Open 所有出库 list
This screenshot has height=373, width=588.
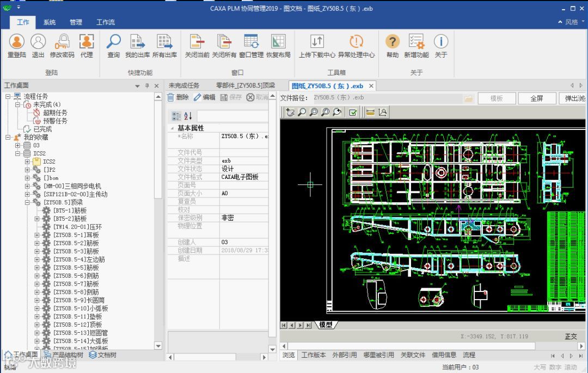[x=164, y=46]
